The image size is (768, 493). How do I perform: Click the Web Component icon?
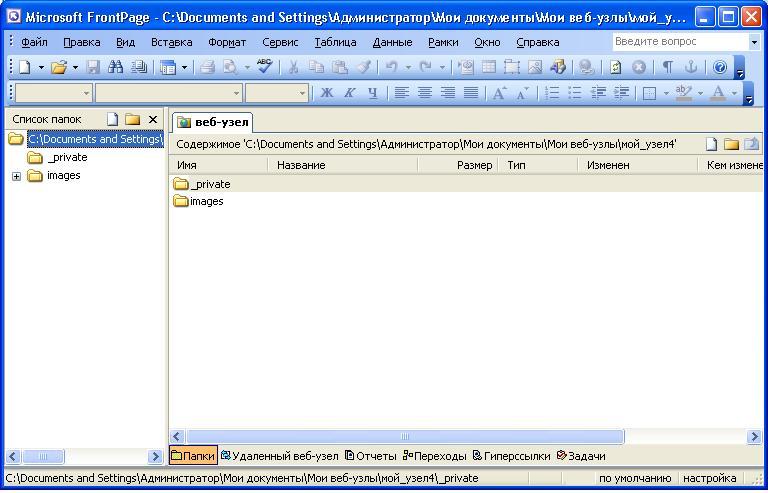tap(466, 67)
